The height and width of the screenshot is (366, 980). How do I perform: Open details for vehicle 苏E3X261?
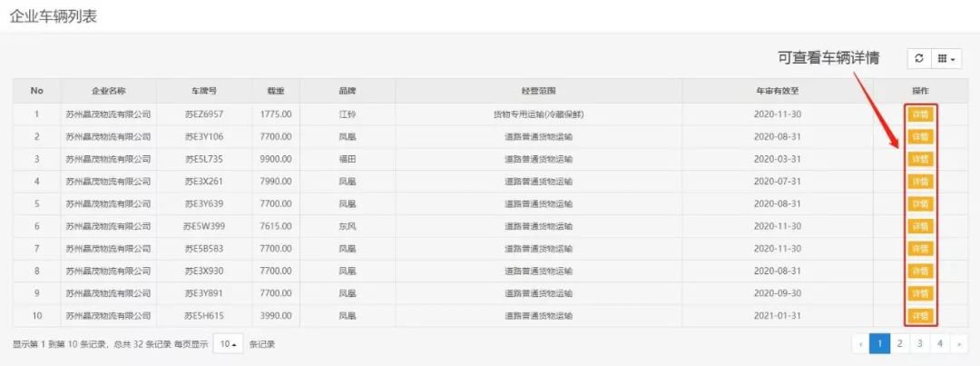(x=920, y=182)
